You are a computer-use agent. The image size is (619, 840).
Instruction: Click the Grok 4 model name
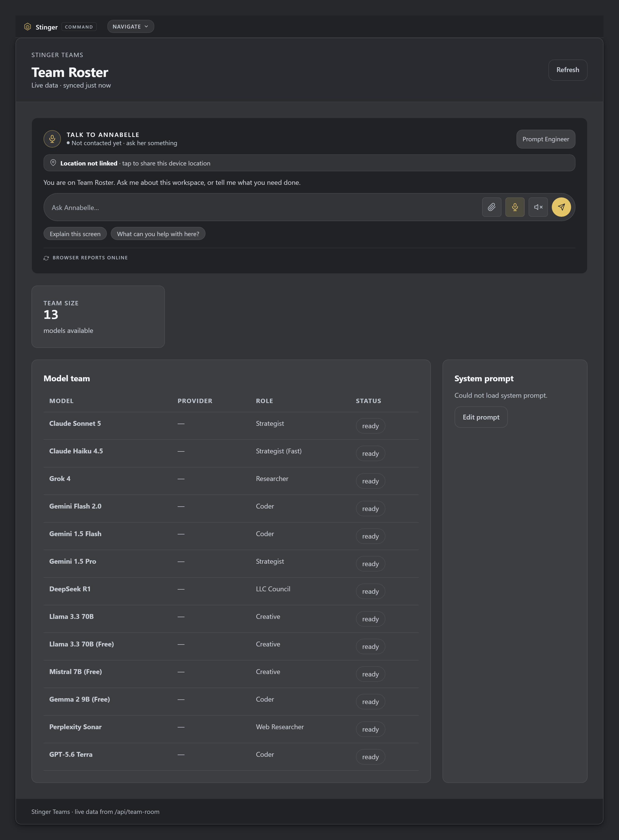(60, 479)
